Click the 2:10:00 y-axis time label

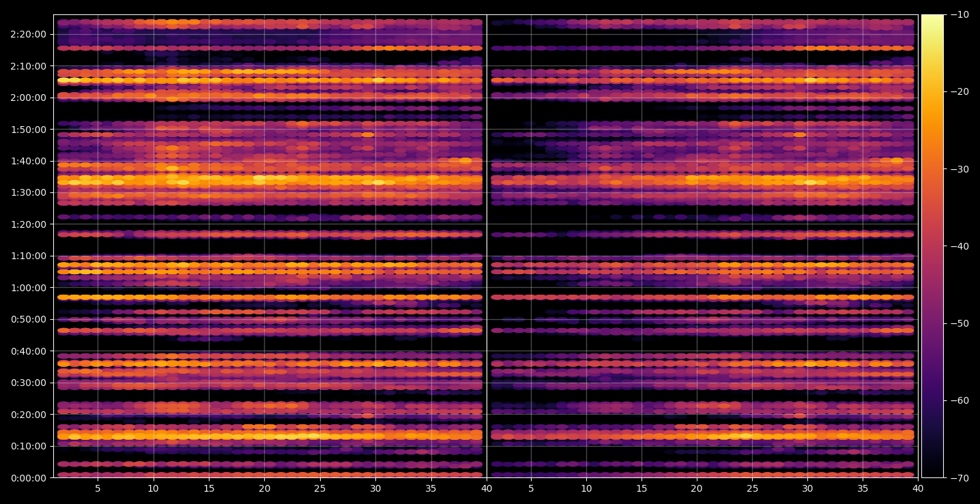[x=29, y=66]
